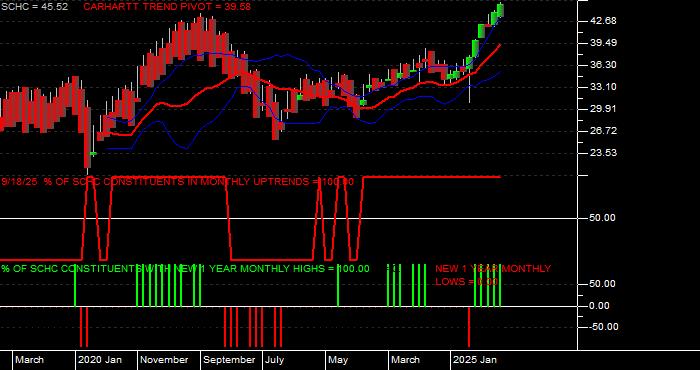
Task: Click the 39.49 price axis value
Action: tap(604, 43)
